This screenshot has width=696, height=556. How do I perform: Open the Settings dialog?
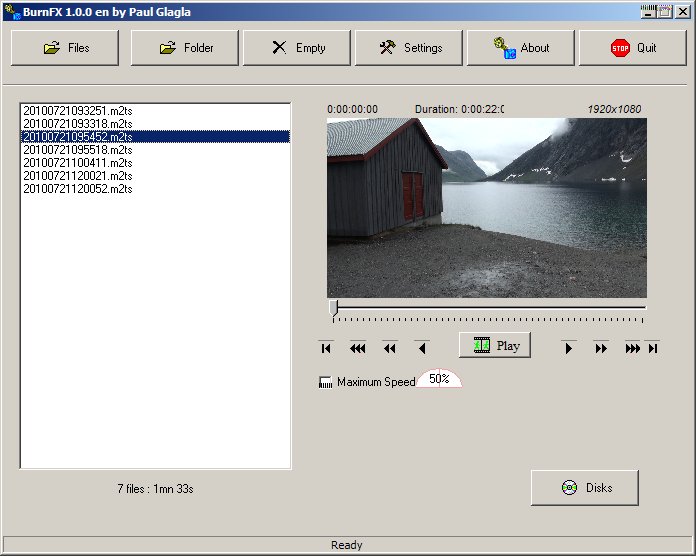(409, 48)
